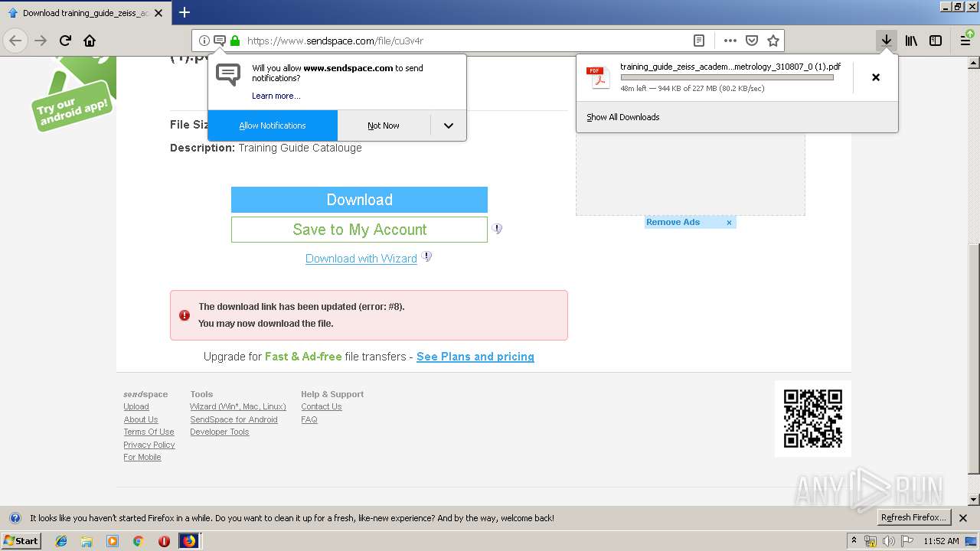Click the green secure connection padlock
Screen dimensions: 980x551
tap(235, 41)
